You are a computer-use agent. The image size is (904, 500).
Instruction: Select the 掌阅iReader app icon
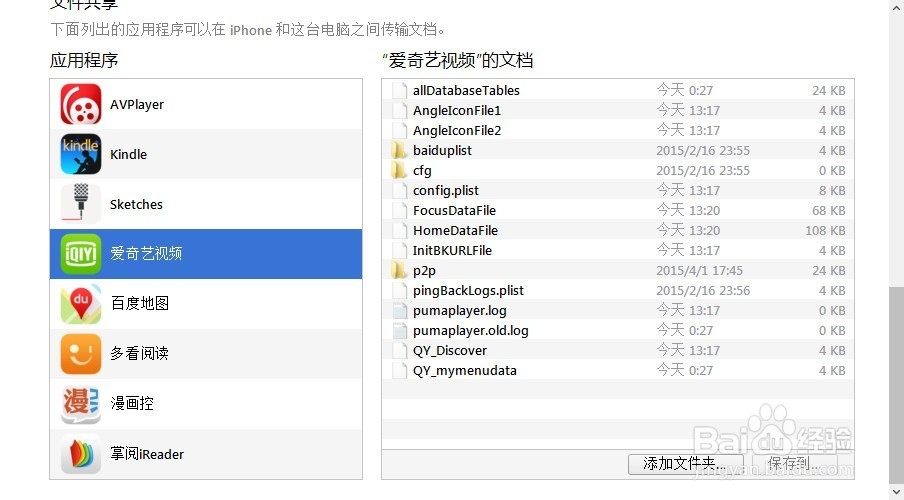click(x=81, y=454)
